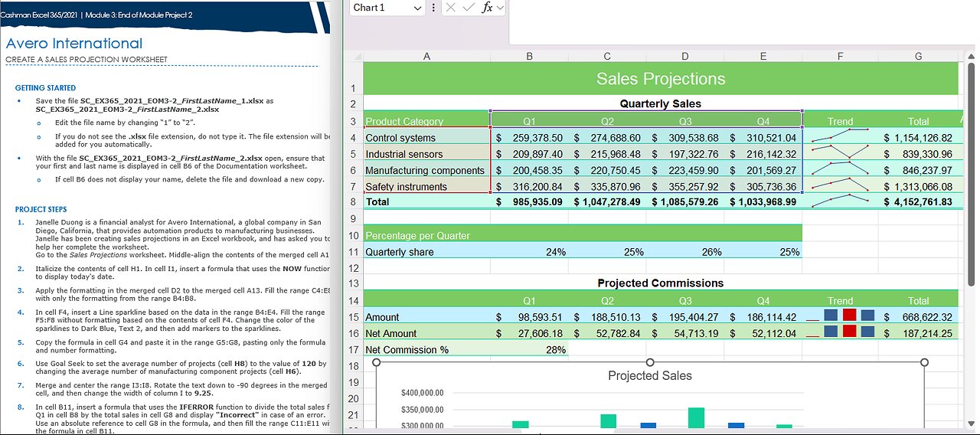Select the Amount Q1 value 98,593.51
Viewport: 980px width, 435px height.
(x=529, y=317)
